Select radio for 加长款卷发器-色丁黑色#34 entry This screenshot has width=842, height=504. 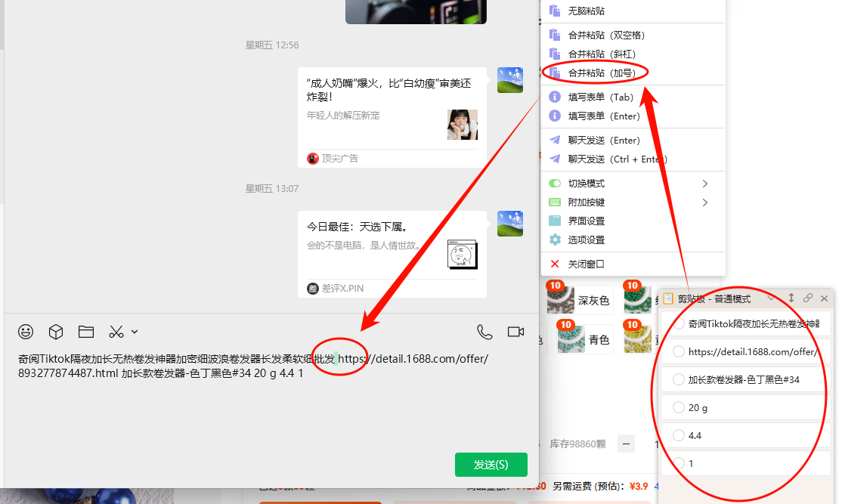pyautogui.click(x=679, y=379)
